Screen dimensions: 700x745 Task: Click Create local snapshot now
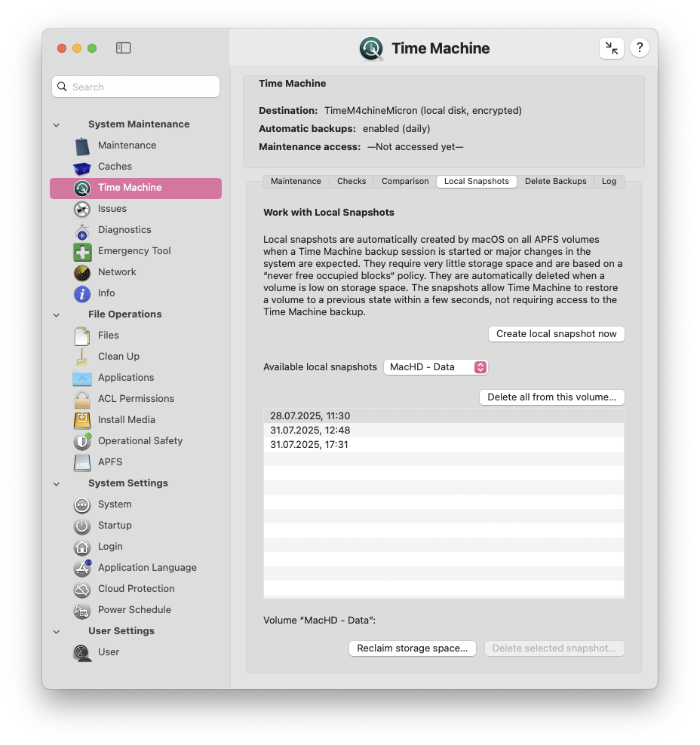pyautogui.click(x=557, y=334)
